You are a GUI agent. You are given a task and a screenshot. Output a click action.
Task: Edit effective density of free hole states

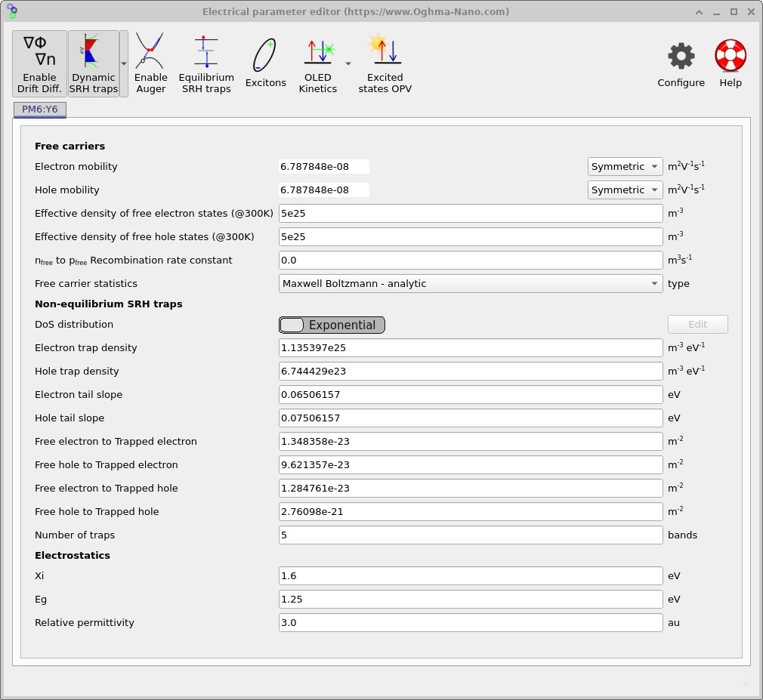pos(471,236)
